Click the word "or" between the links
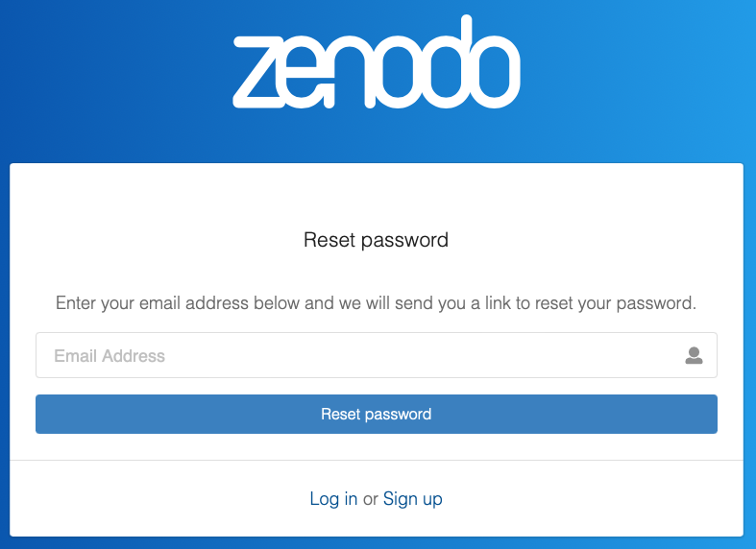The width and height of the screenshot is (756, 549). (370, 499)
